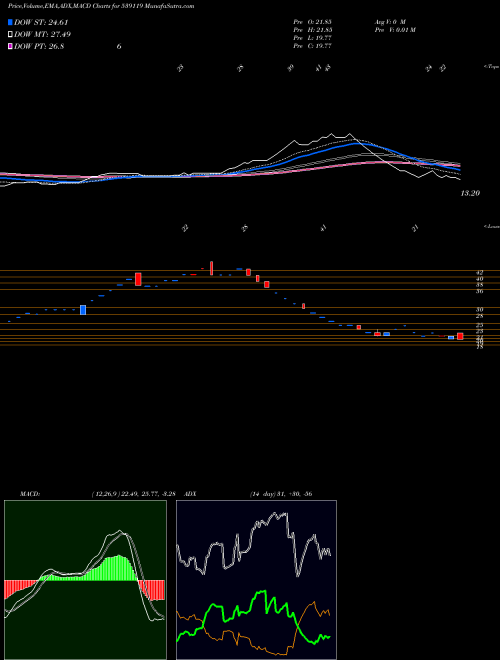Click the 'DOW PT: 26.8' legend label
The width and height of the screenshot is (500, 660).
(x=39, y=46)
